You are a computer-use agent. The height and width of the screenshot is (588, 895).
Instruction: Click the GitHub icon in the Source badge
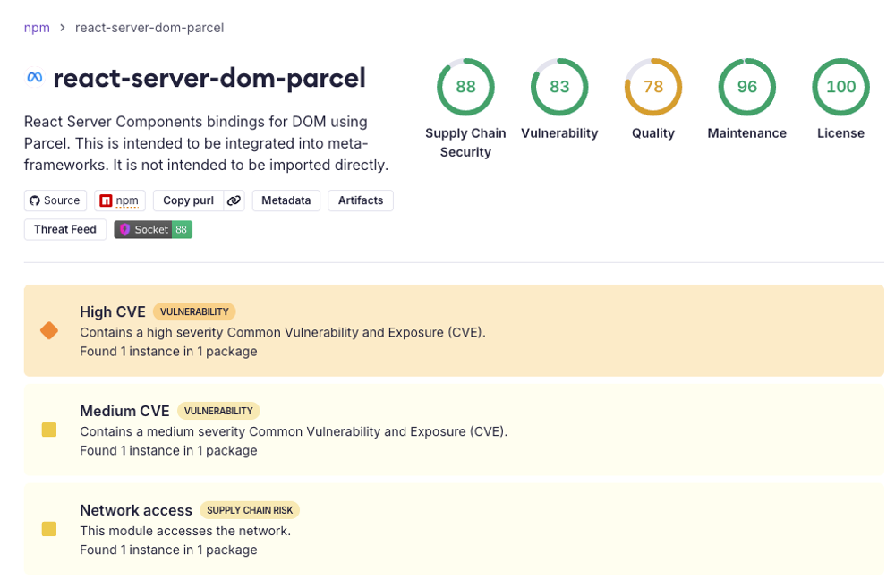click(x=33, y=200)
